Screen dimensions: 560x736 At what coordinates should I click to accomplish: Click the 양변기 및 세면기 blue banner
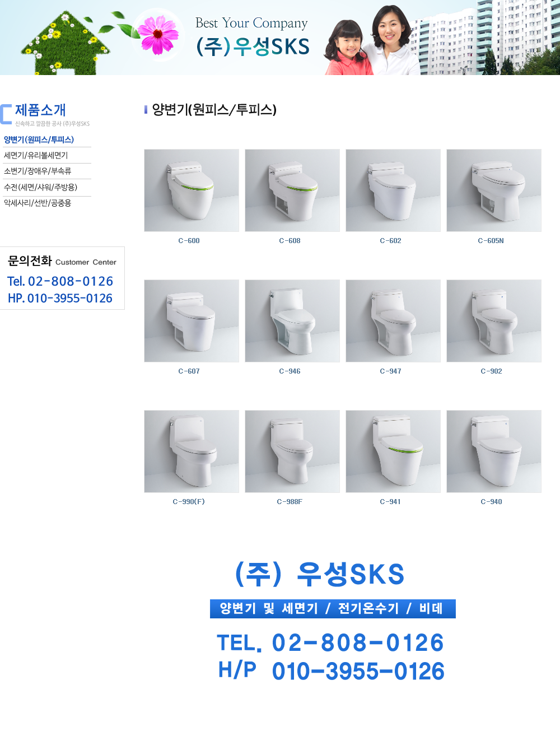[333, 609]
